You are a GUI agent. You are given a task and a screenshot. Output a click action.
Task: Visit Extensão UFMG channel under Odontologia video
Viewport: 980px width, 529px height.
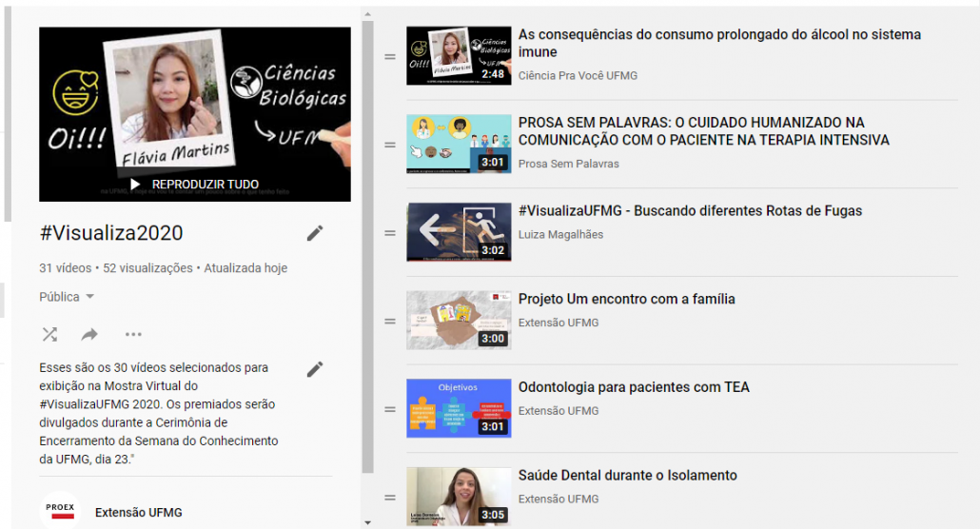tap(559, 411)
